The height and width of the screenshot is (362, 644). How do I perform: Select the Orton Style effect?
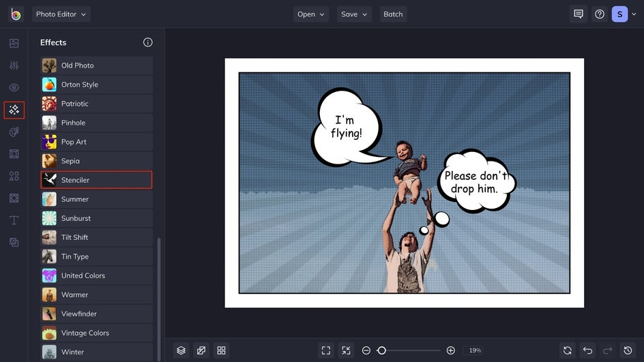(x=96, y=85)
